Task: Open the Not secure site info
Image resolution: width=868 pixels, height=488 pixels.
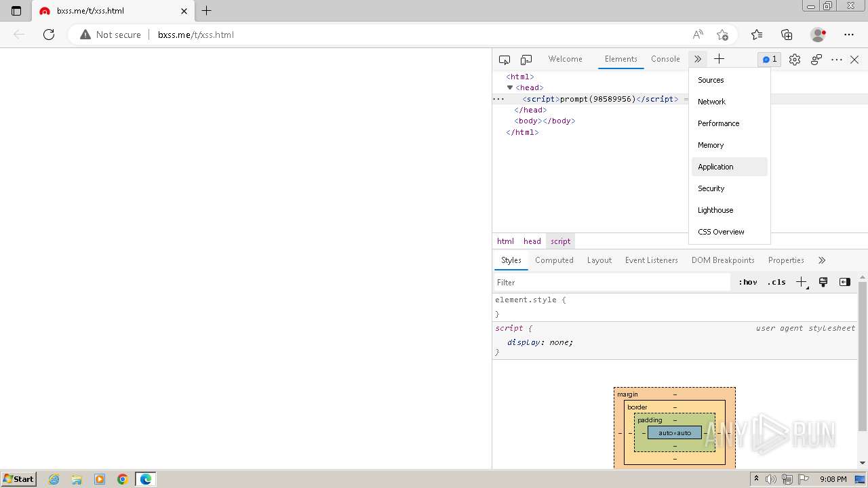Action: (111, 35)
